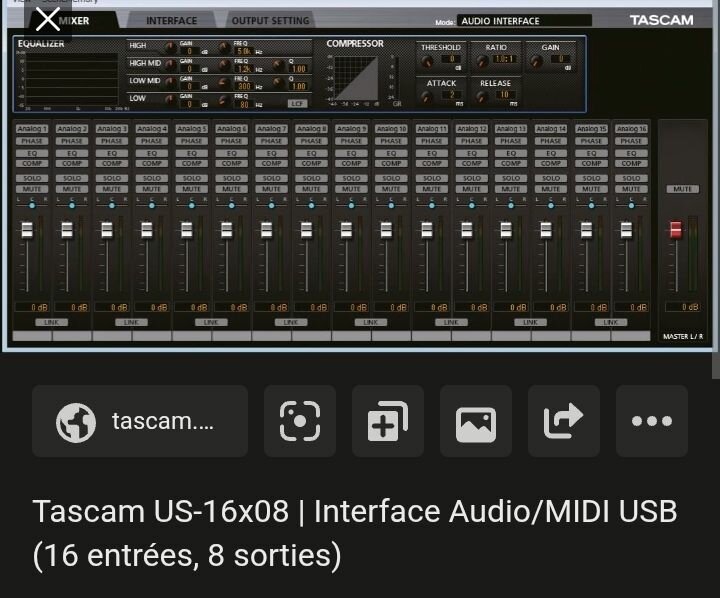720x598 pixels.
Task: Click the HIGH band gain knob
Action: tap(170, 47)
